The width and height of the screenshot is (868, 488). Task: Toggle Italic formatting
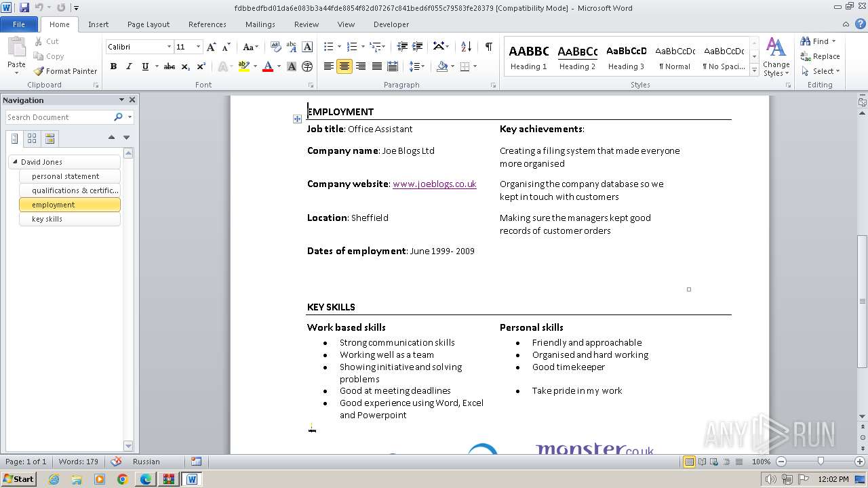click(128, 66)
